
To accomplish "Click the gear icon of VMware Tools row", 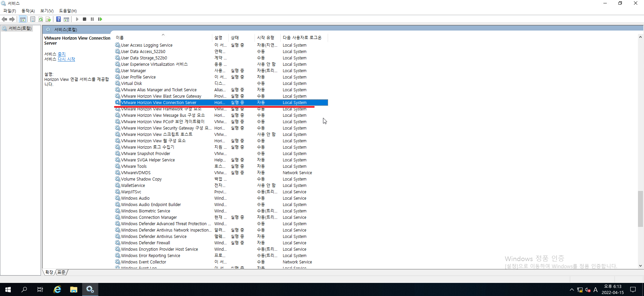I will tap(118, 166).
